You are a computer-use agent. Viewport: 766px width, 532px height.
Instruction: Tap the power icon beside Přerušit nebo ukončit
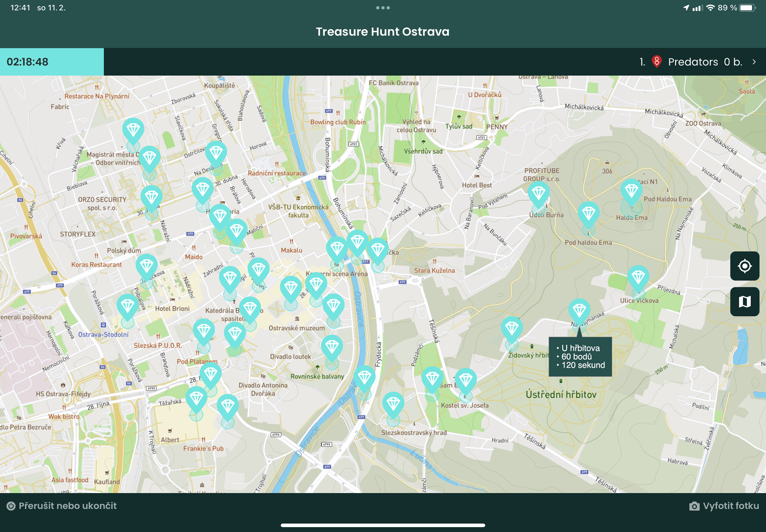tap(11, 506)
